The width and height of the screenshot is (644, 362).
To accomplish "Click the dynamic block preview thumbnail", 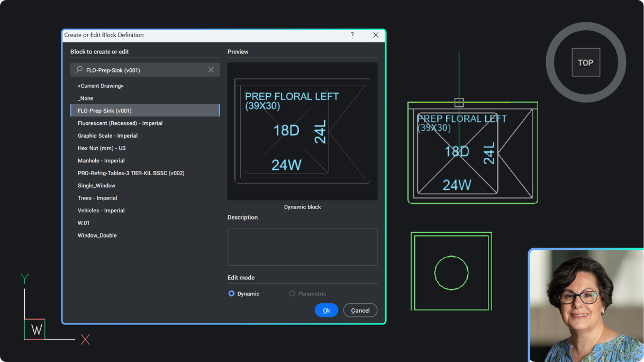I will pos(302,131).
